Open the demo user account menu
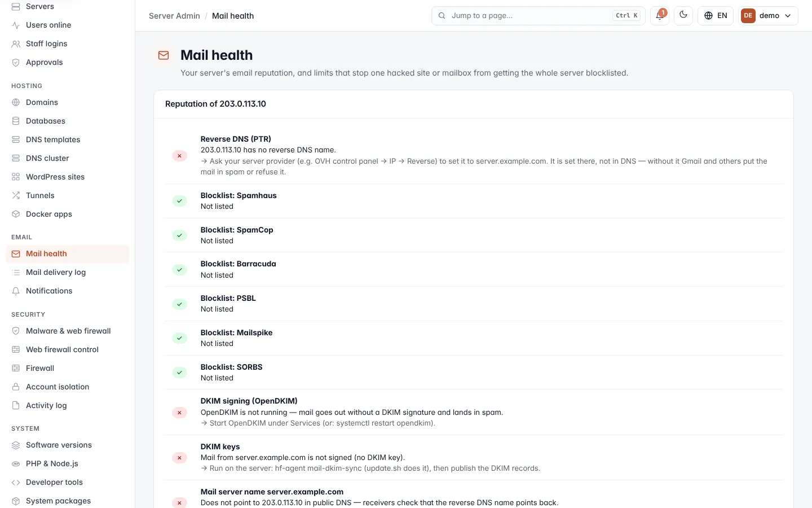Viewport: 812px width, 508px height. (768, 16)
